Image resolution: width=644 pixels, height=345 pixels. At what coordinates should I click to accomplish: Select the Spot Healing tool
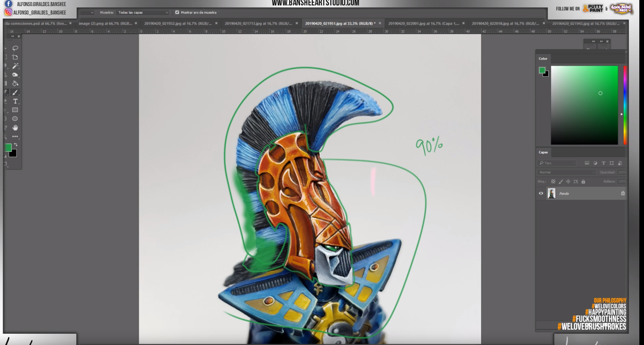(15, 75)
